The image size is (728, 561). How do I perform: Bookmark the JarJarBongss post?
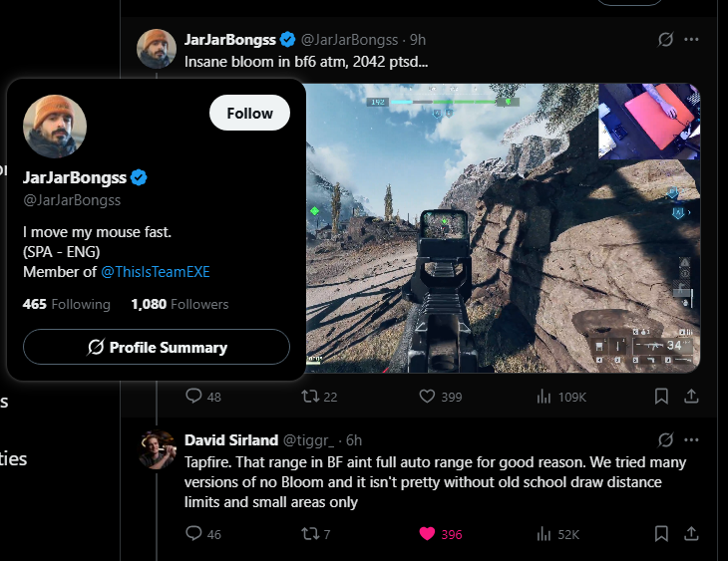[660, 397]
